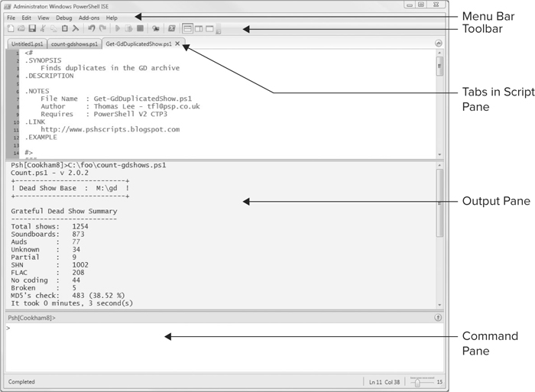Toggle Command Pane position round arrow button
The image size is (535, 392).
coord(438,318)
